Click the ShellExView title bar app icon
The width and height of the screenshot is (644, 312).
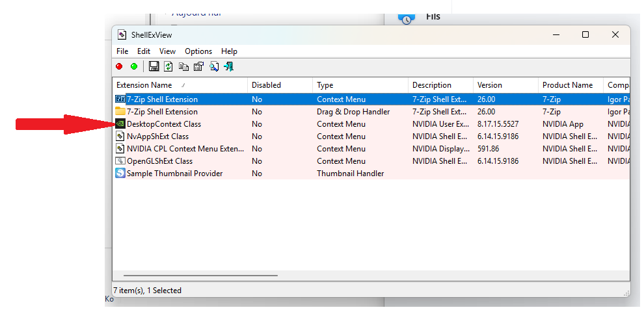122,34
